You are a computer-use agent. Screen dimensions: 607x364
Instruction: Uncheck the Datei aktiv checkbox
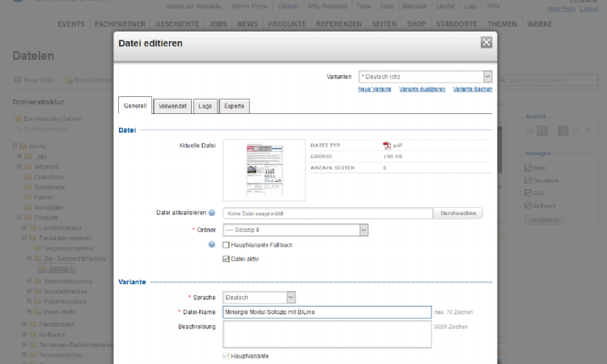click(x=226, y=259)
